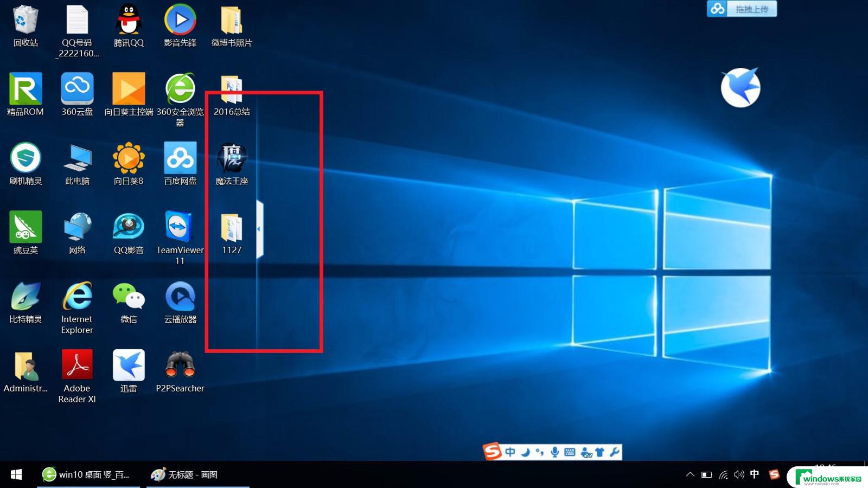Viewport: 868px width, 488px height.
Task: Click the Sogou S logo on IME bar
Action: click(492, 451)
